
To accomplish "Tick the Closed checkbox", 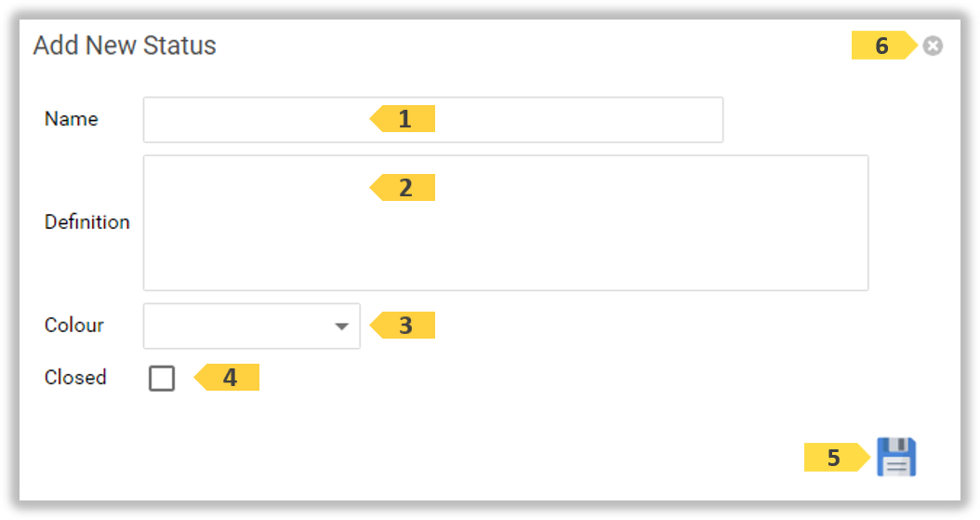I will pyautogui.click(x=162, y=379).
